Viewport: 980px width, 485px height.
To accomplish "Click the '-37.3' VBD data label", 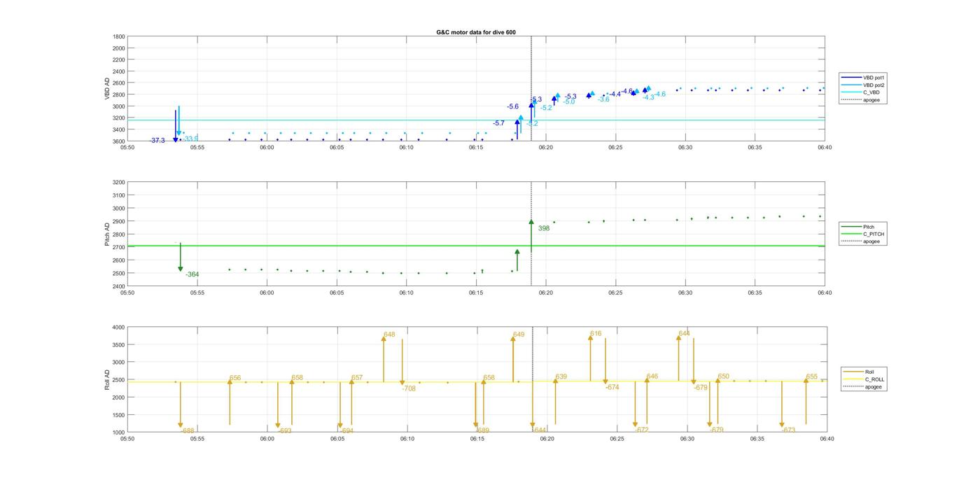I will (157, 141).
